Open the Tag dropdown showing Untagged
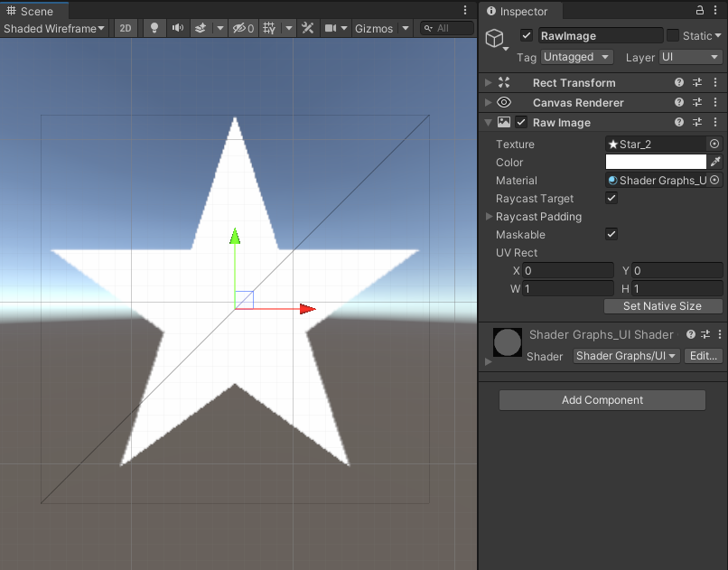The height and width of the screenshot is (570, 728). pyautogui.click(x=576, y=57)
